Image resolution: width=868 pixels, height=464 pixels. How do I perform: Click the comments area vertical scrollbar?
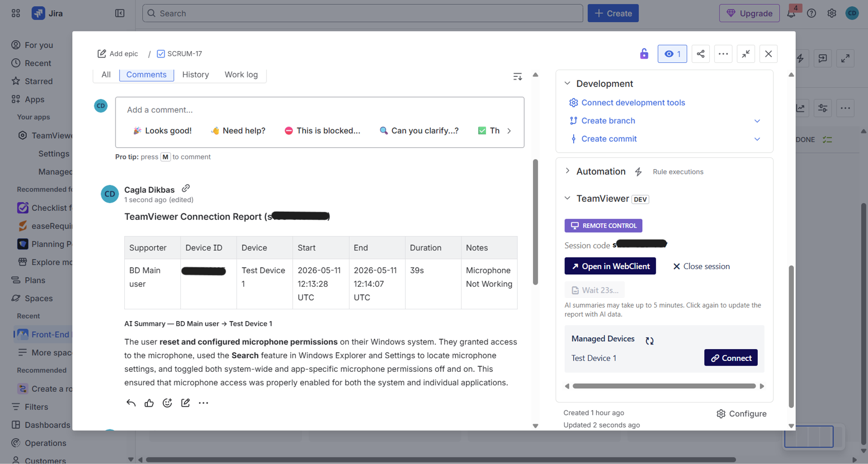(536, 222)
